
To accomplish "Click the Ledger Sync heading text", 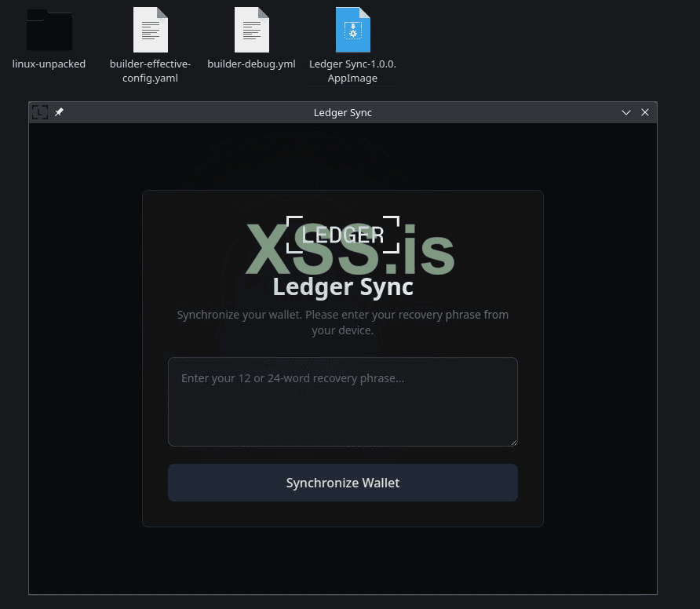I will pos(343,286).
